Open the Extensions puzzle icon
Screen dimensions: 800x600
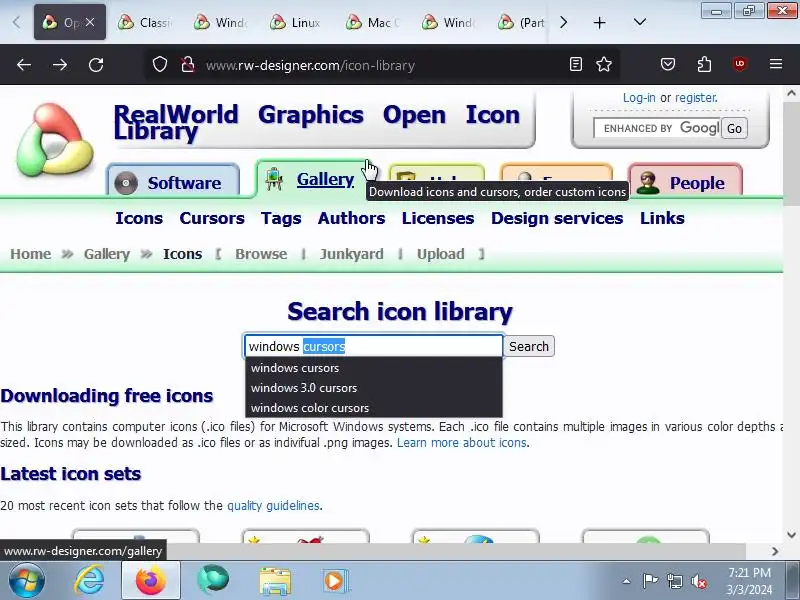(x=704, y=64)
